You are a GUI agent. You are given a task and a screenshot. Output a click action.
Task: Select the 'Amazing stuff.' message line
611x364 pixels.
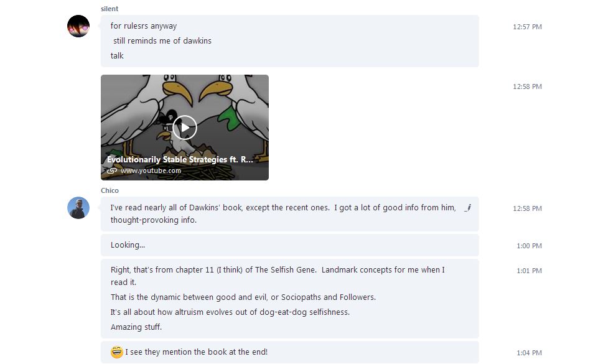coord(136,327)
